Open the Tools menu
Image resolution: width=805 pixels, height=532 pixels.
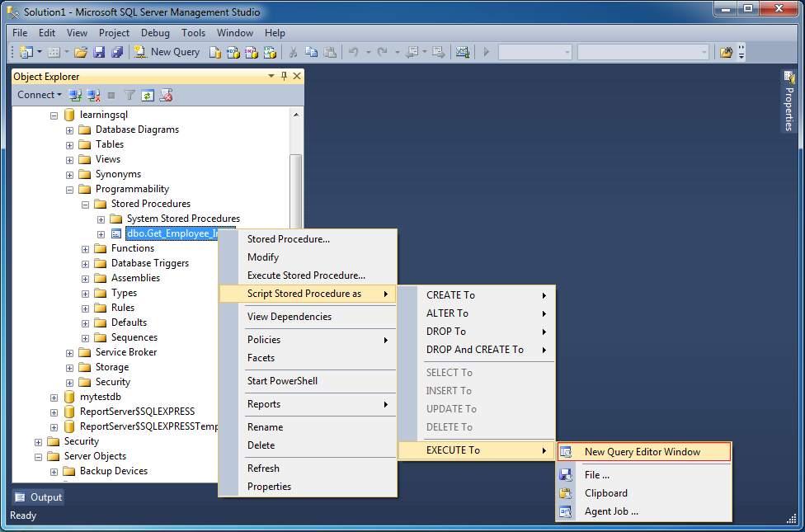pyautogui.click(x=193, y=33)
